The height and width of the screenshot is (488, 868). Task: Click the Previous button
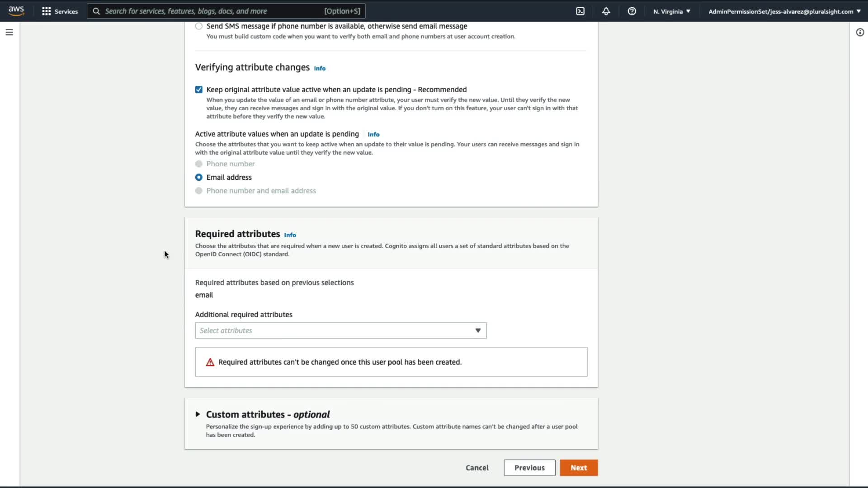529,468
